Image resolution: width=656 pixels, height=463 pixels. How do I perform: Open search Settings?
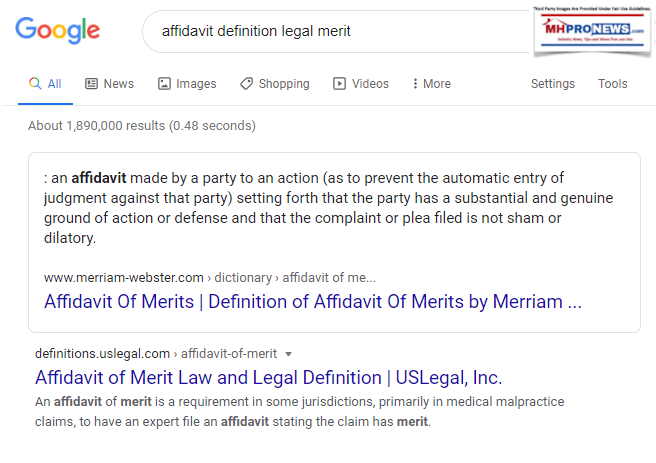click(x=552, y=84)
